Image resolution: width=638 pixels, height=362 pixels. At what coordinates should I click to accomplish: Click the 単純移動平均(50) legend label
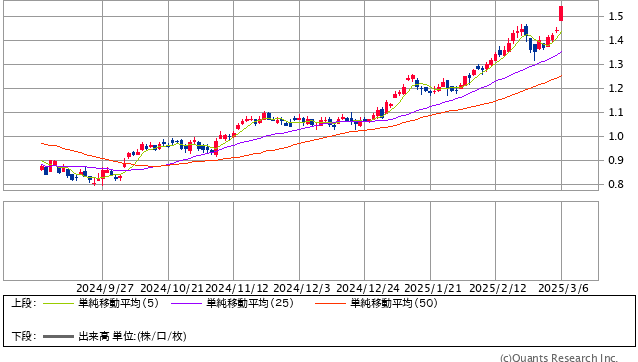[394, 303]
